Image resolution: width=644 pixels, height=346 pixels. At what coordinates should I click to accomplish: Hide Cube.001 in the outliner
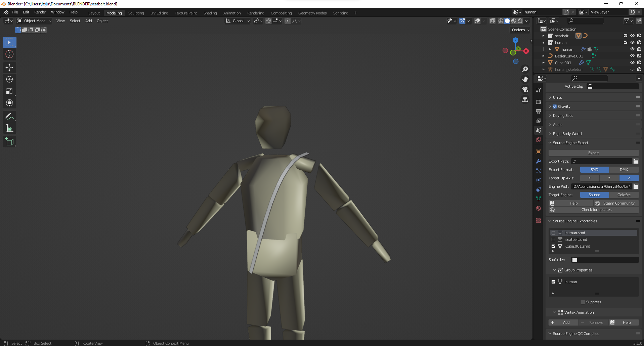(632, 62)
